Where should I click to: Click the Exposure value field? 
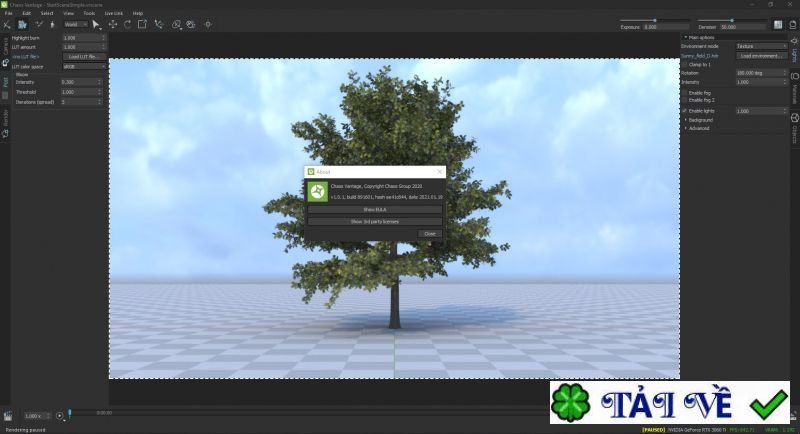[666, 27]
